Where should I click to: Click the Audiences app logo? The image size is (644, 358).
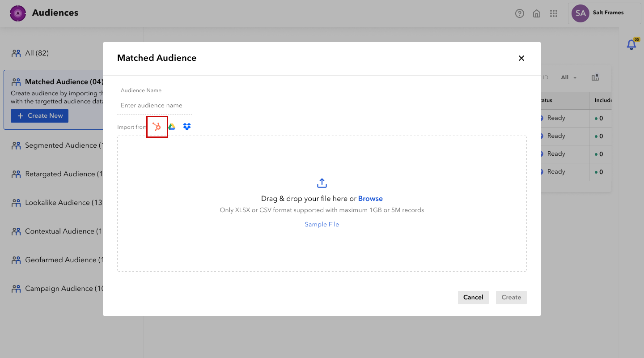pos(18,13)
